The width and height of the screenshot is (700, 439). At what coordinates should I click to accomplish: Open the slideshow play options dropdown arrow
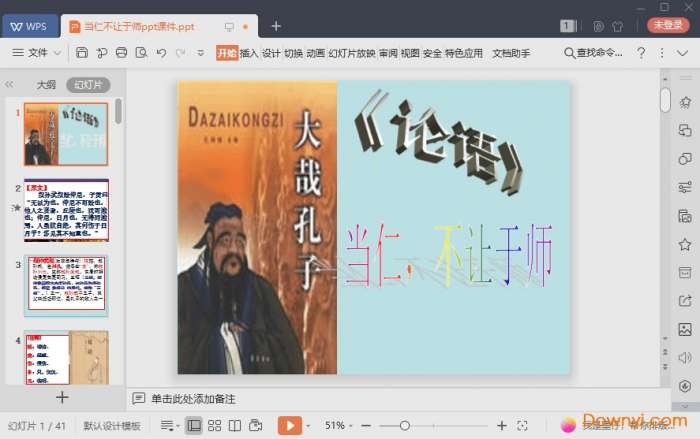308,426
